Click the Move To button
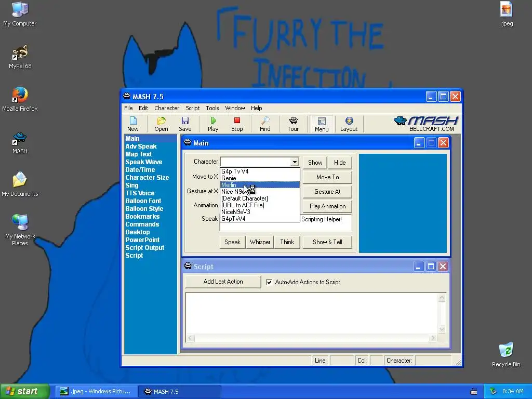Screen dimensions: 532x399 (x=327, y=177)
